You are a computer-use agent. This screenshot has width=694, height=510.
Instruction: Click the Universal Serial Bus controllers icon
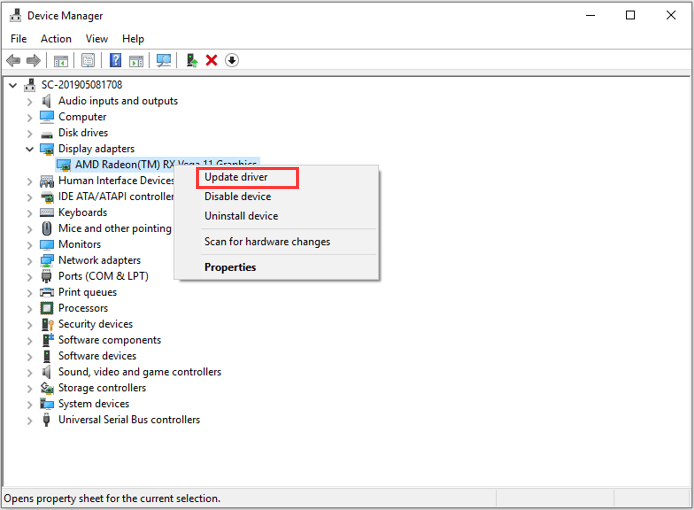(46, 420)
